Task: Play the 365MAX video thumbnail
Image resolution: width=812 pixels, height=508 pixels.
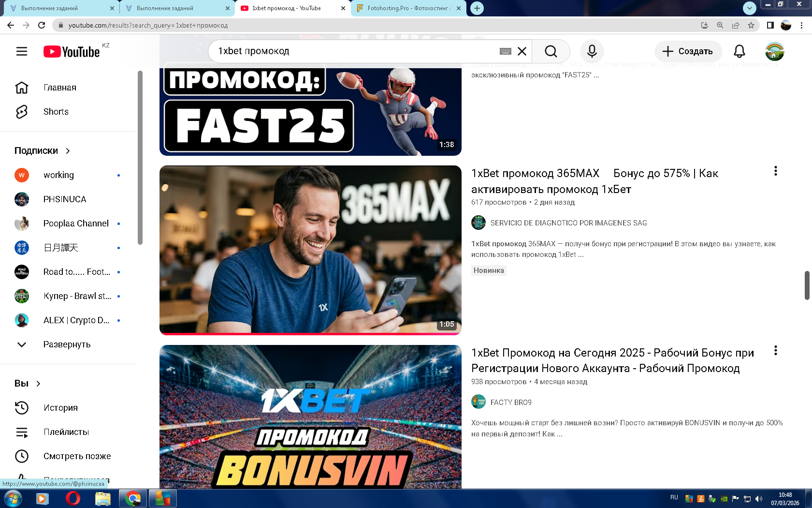Action: click(x=310, y=250)
